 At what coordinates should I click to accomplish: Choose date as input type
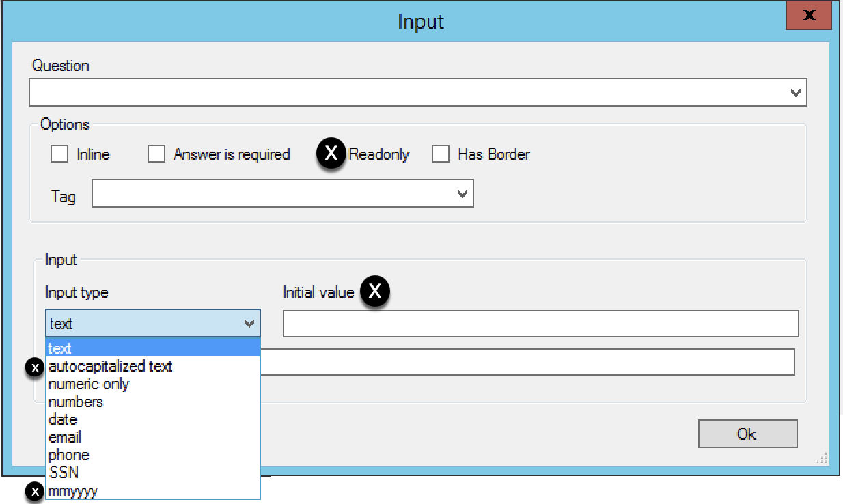[x=153, y=419]
